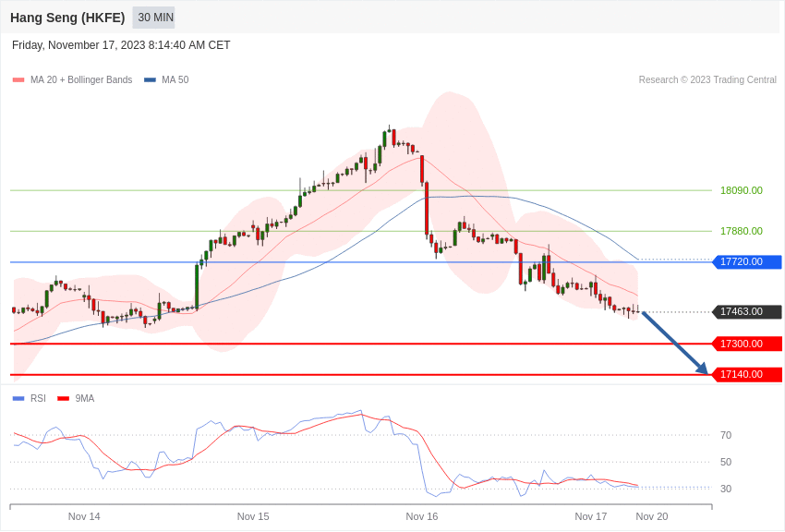Click the RSI legend label
The height and width of the screenshot is (532, 785).
(x=38, y=399)
